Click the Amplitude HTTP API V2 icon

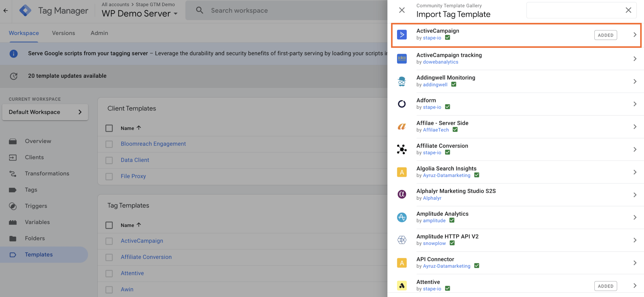click(402, 240)
